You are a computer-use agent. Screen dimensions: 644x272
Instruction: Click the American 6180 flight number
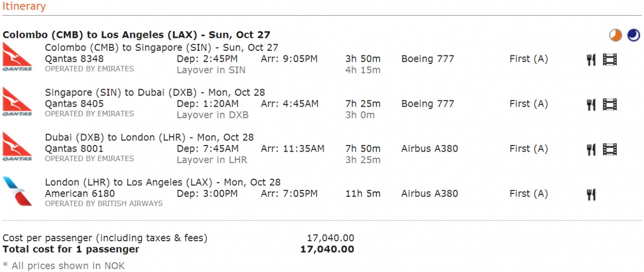point(80,193)
